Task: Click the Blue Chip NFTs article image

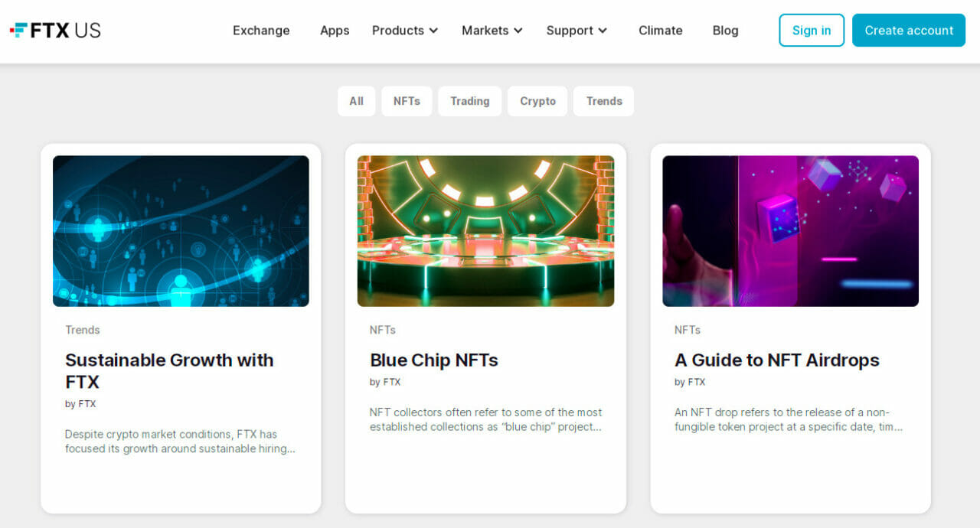Action: coord(485,230)
